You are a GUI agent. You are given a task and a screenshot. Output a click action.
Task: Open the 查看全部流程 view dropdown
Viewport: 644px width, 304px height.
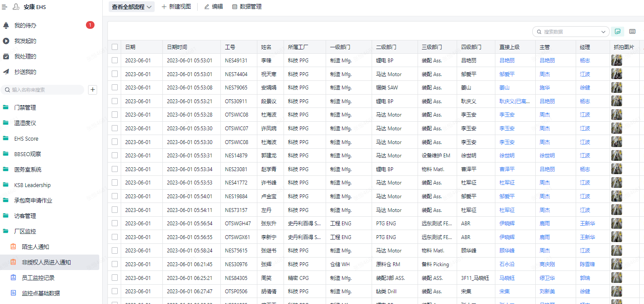pos(131,7)
